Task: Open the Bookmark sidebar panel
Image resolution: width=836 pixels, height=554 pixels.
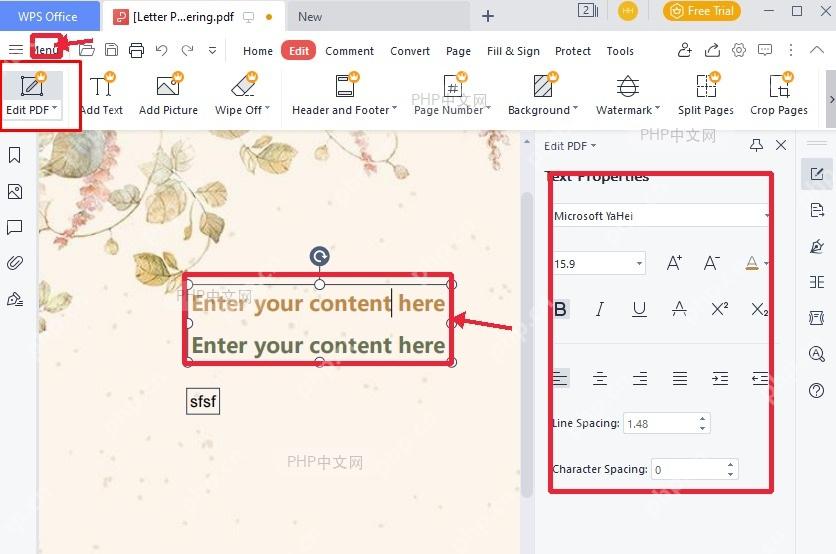Action: (15, 155)
